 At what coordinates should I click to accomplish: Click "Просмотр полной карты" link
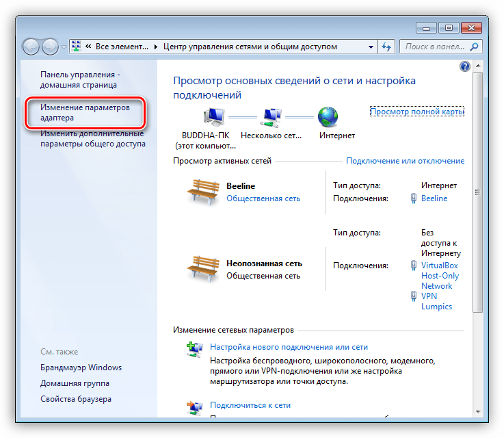[x=417, y=112]
